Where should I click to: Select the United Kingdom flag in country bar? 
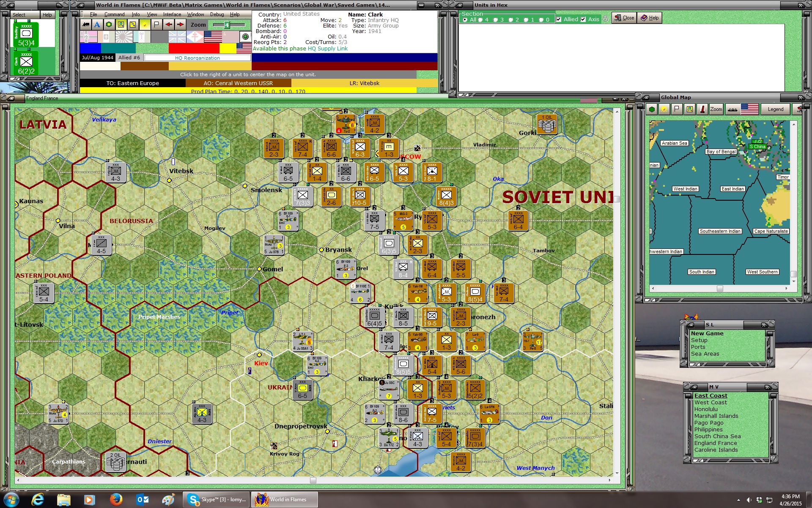tap(177, 37)
